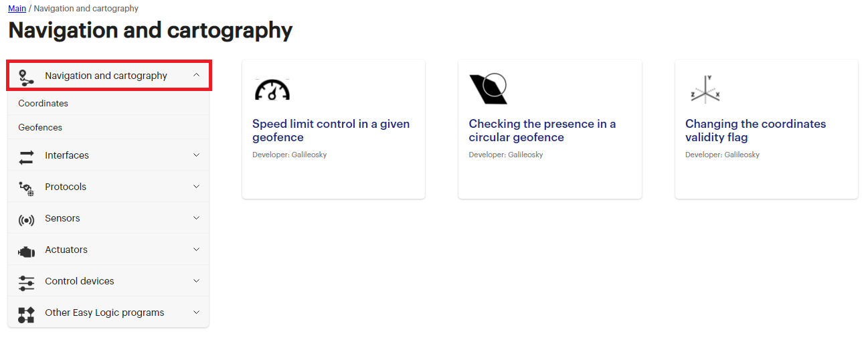Click the Sensors signal icon
The height and width of the screenshot is (352, 868).
click(26, 219)
